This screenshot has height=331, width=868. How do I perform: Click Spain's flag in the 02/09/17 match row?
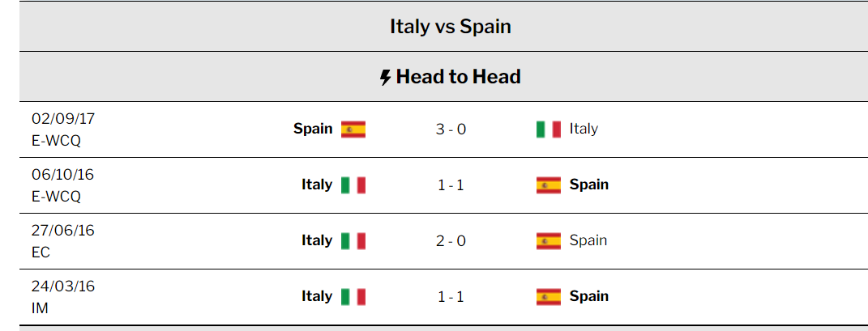coord(353,129)
